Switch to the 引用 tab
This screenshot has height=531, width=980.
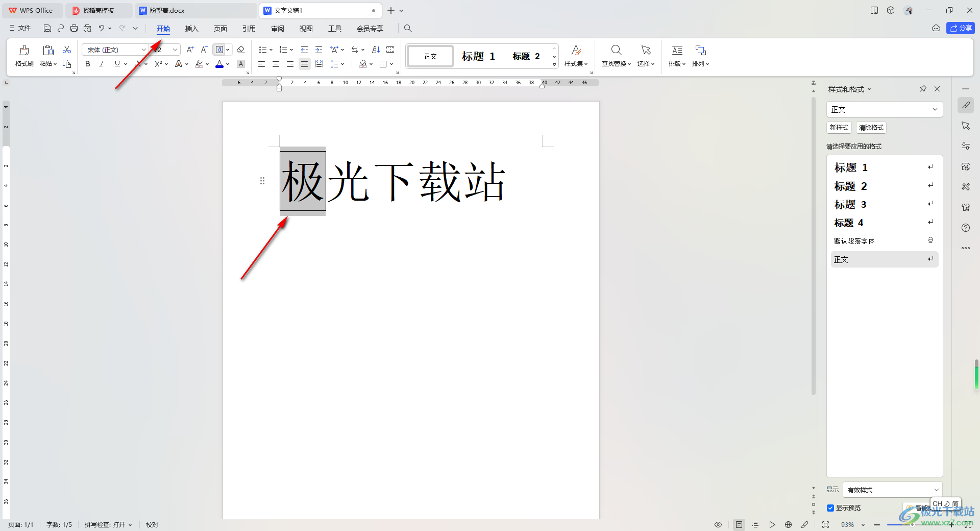click(249, 28)
